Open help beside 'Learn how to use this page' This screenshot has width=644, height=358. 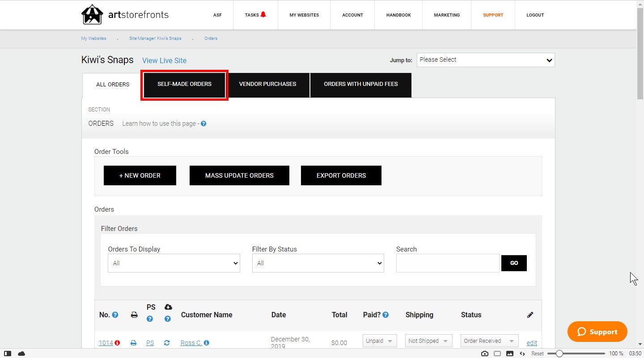(x=203, y=124)
